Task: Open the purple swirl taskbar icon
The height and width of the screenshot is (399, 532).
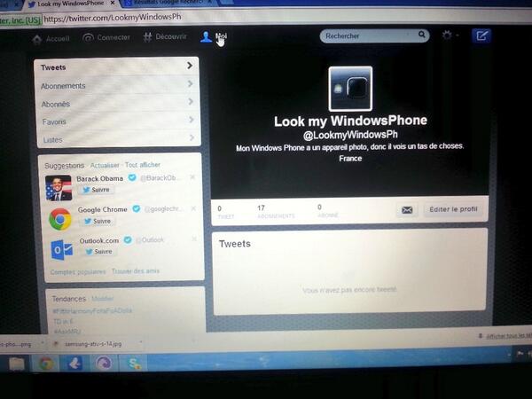Action: [x=104, y=364]
